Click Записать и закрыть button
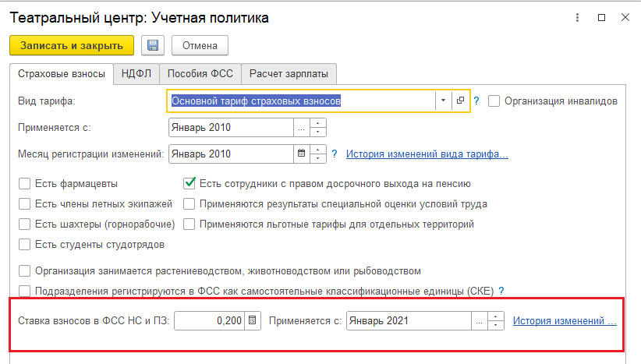This screenshot has height=364, width=641. (x=72, y=45)
